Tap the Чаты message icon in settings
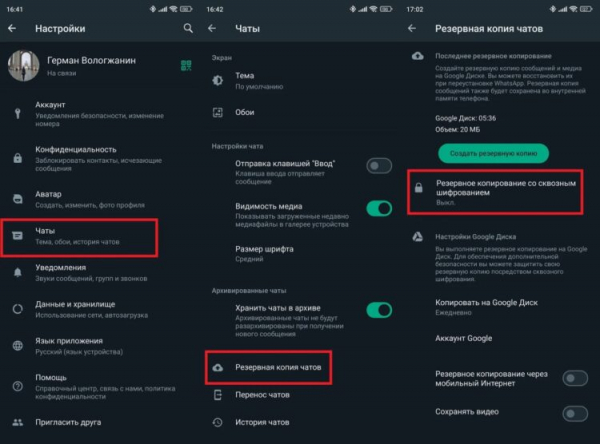Screen dimensions: 600x444 point(18,235)
